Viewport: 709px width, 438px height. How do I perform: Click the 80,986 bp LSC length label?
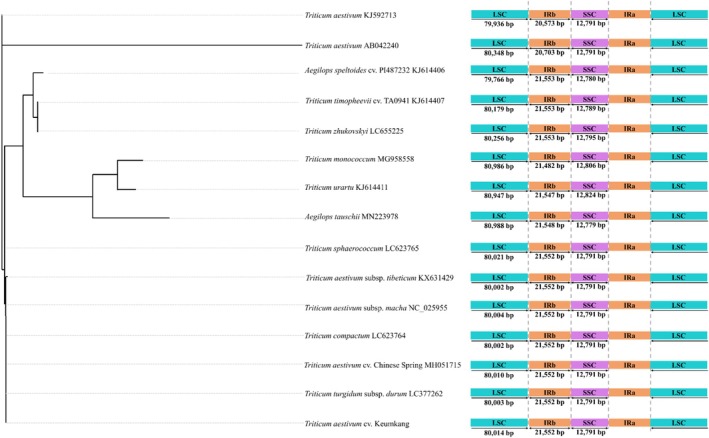pyautogui.click(x=499, y=166)
